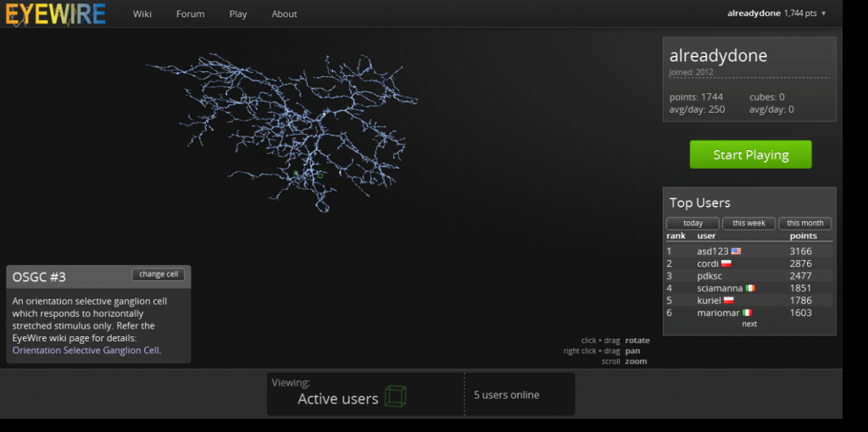Click the flag icon next to kuriel

click(728, 301)
